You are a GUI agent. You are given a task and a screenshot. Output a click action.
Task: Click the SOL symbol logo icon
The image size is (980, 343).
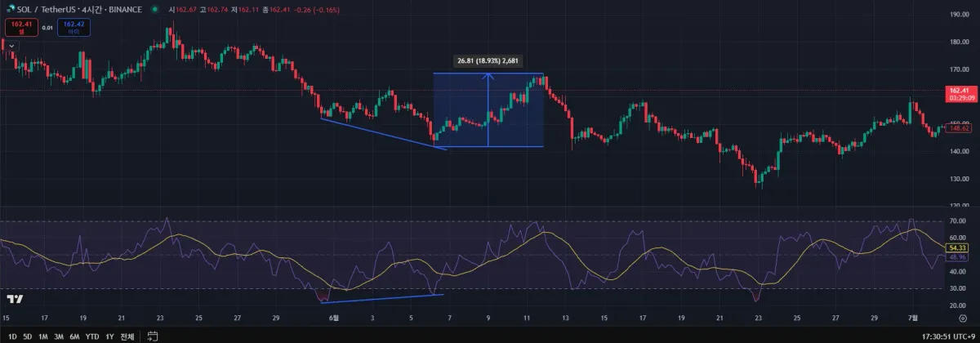pyautogui.click(x=9, y=9)
